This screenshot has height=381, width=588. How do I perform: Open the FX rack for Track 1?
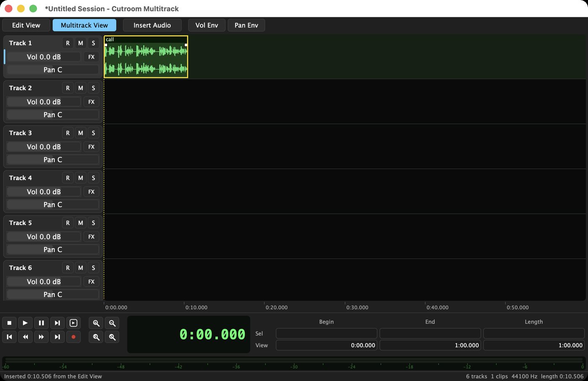92,57
